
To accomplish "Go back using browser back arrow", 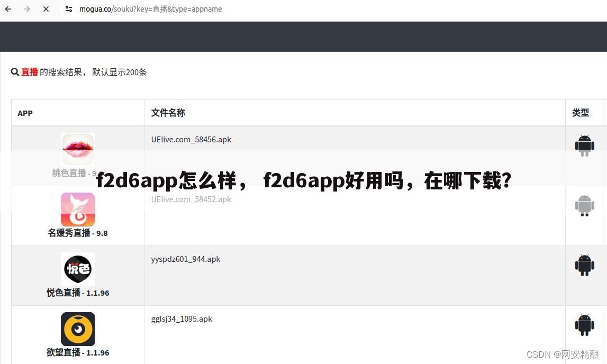I will point(8,9).
